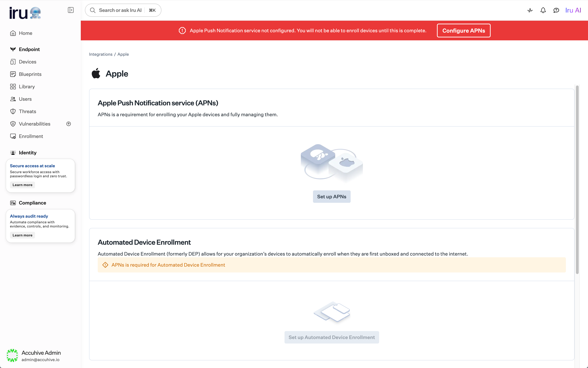The height and width of the screenshot is (368, 588).
Task: Open Iru AI from the top bar
Action: pos(573,10)
